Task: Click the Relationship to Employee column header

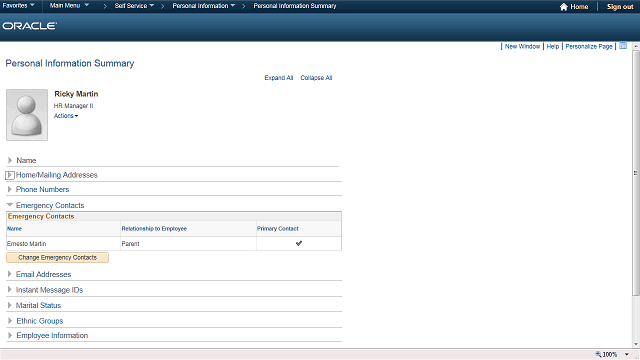Action: [154, 229]
